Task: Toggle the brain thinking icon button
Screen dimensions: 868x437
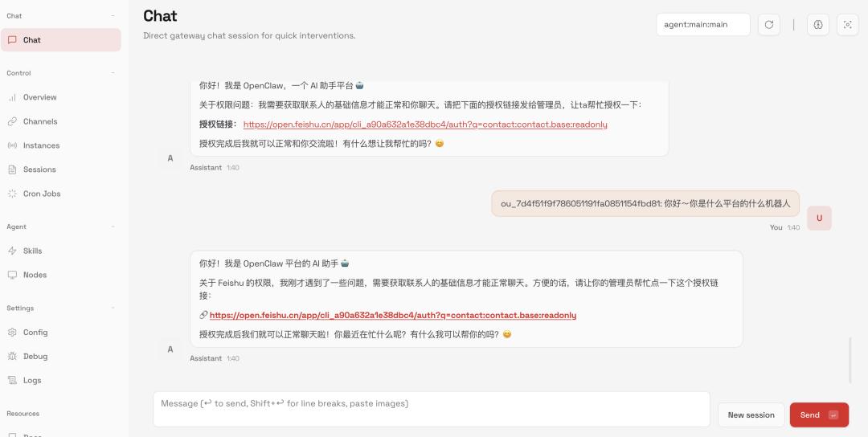Action: pyautogui.click(x=818, y=25)
